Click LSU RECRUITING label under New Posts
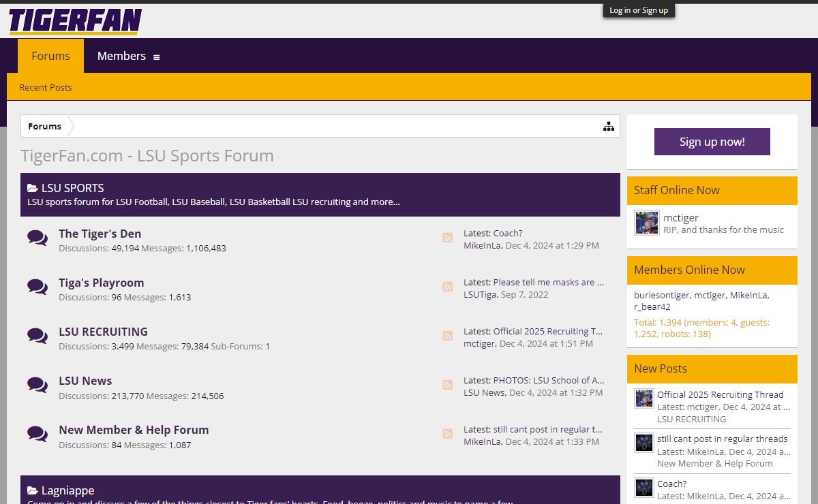818x504 pixels. (692, 419)
